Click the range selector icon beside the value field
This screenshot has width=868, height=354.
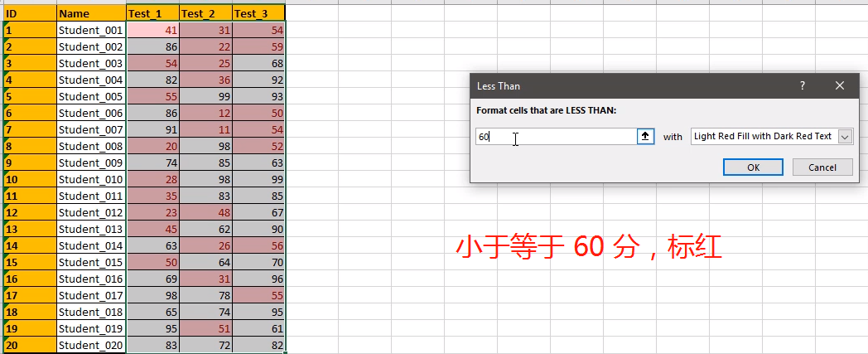[645, 136]
